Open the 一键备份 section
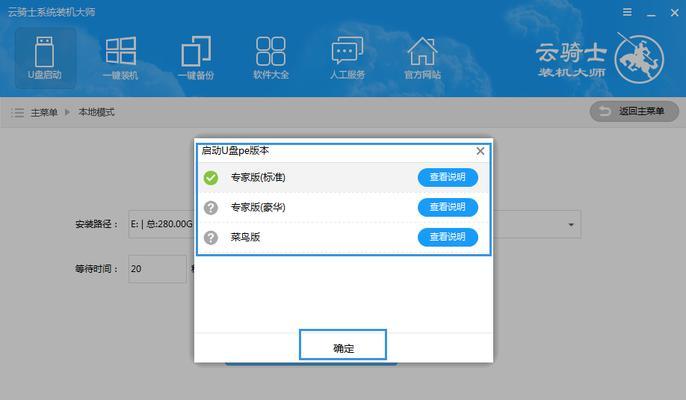The image size is (686, 400). click(196, 58)
